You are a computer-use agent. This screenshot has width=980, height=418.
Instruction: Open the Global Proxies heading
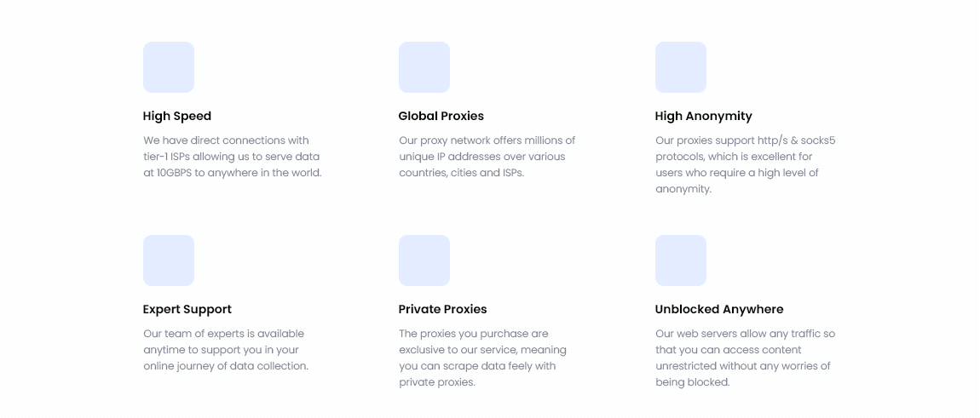pos(441,116)
